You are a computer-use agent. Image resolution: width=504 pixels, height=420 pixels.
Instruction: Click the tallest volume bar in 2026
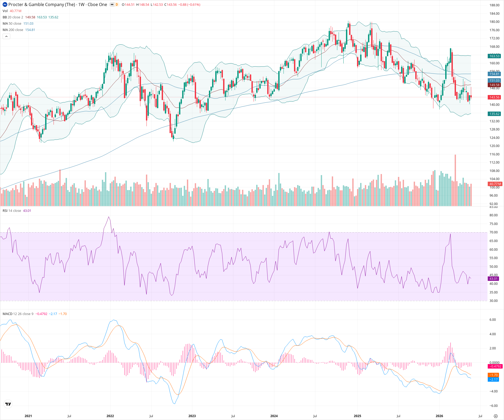[455, 180]
